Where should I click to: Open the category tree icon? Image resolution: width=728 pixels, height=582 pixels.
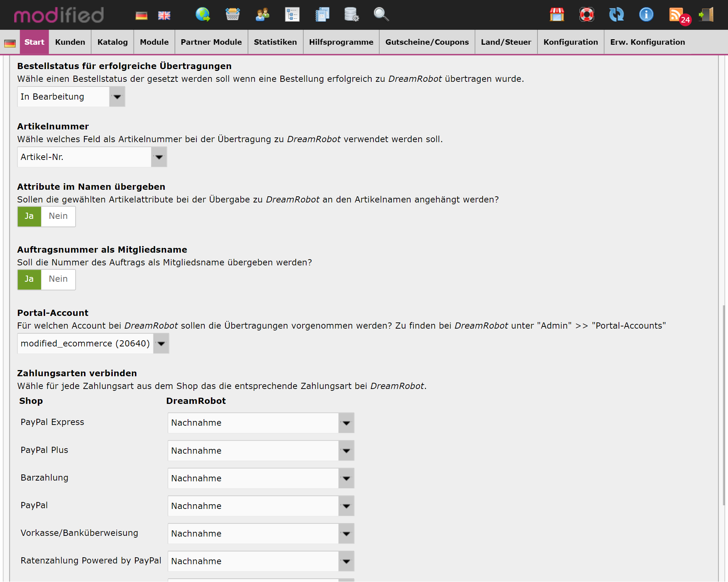point(292,15)
